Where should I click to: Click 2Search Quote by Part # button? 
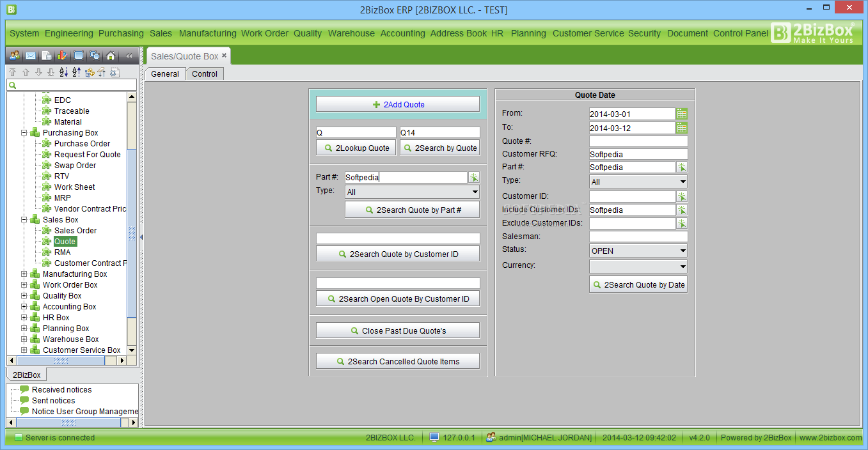412,210
